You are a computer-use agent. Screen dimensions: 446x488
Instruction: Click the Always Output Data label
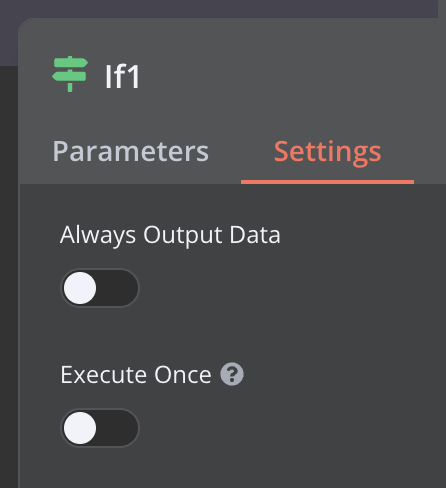170,235
